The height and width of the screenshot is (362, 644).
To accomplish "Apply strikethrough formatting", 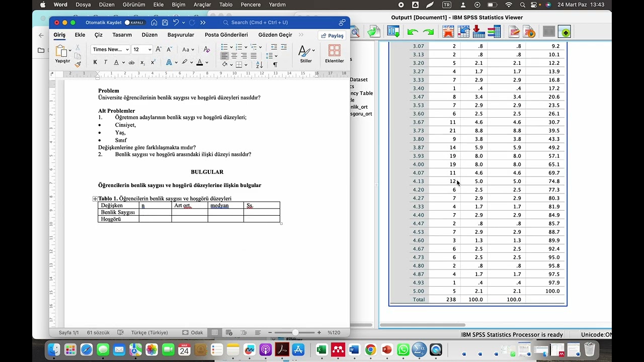I will pos(131,62).
